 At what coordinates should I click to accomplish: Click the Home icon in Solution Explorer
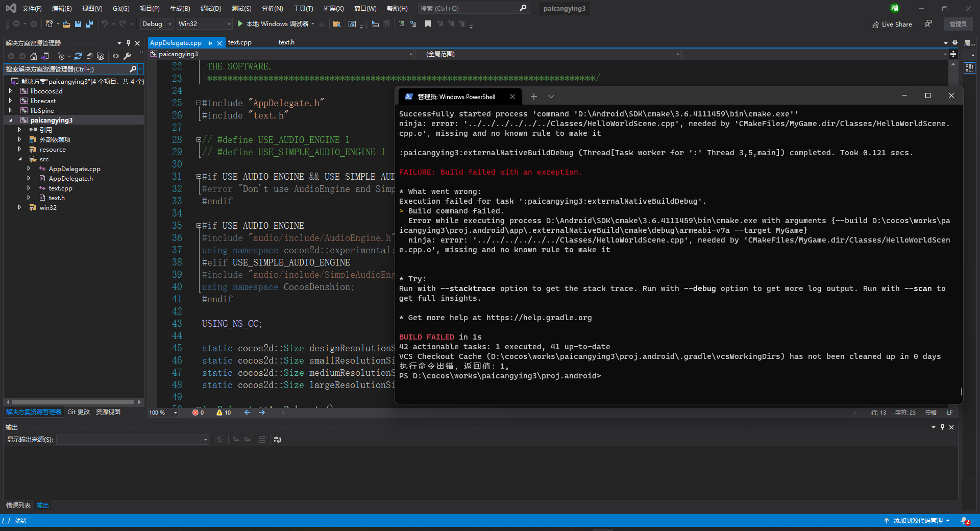click(34, 56)
